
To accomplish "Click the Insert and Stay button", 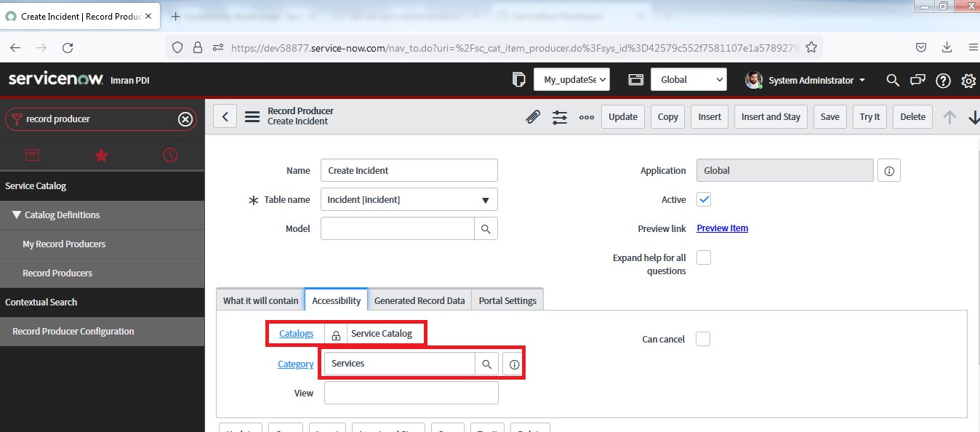I will 771,116.
